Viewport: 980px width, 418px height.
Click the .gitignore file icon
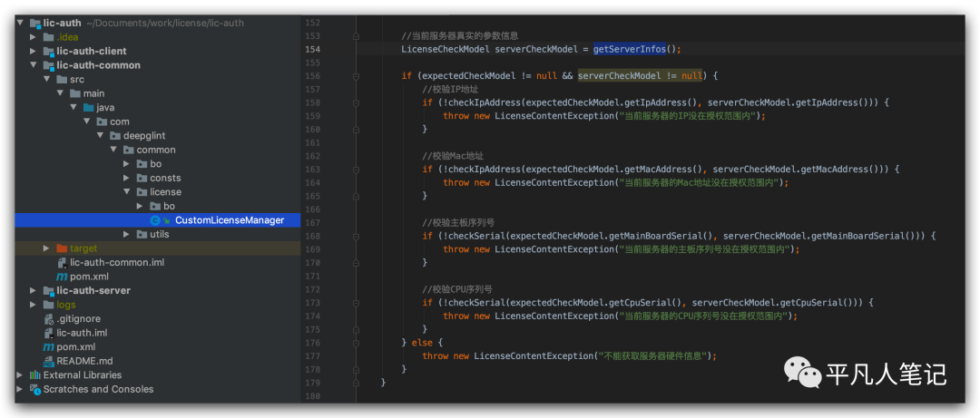tap(48, 318)
